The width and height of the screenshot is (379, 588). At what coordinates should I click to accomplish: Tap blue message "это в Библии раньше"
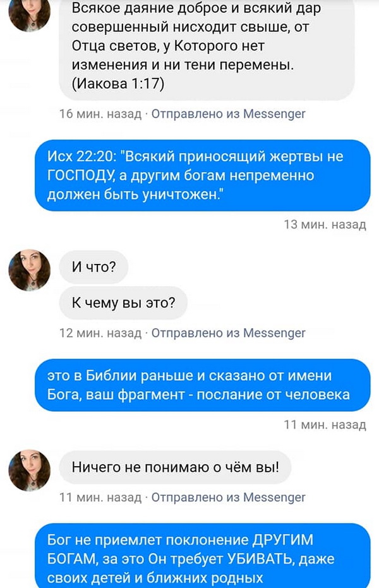(x=203, y=385)
